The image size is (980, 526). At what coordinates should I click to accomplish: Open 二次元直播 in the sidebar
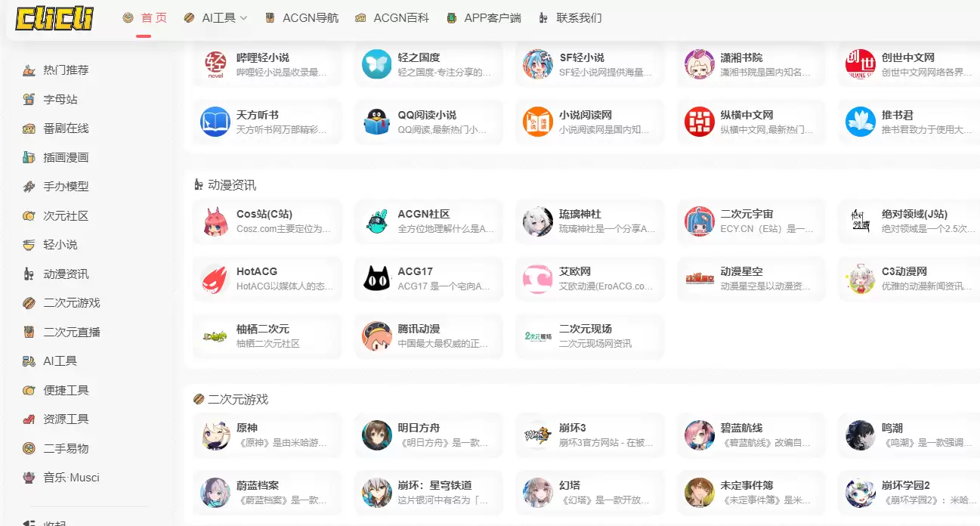click(x=72, y=332)
